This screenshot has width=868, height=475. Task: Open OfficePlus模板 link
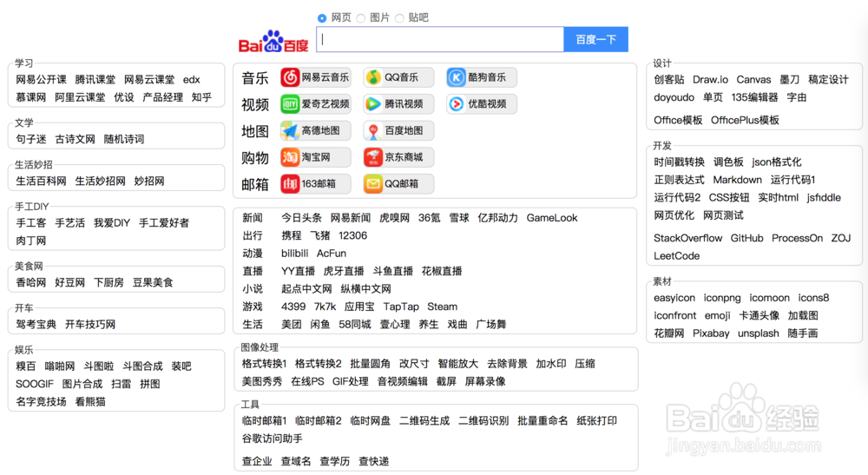745,120
